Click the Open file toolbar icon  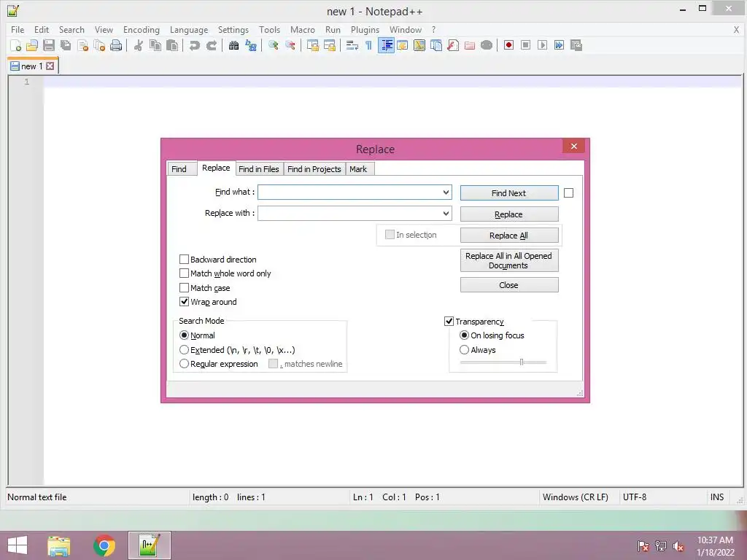coord(32,45)
